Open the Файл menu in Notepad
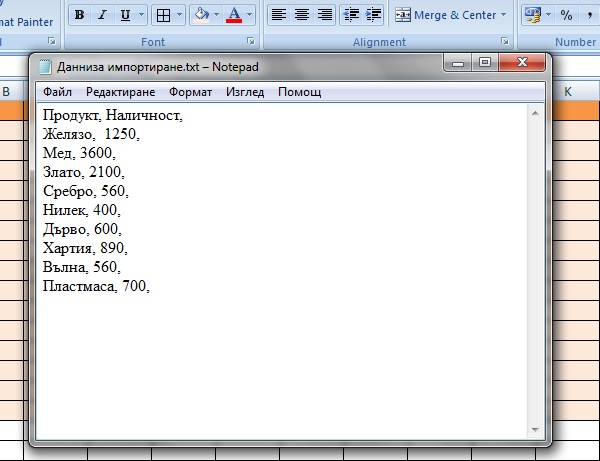Screen dimensions: 600x461 (57, 92)
